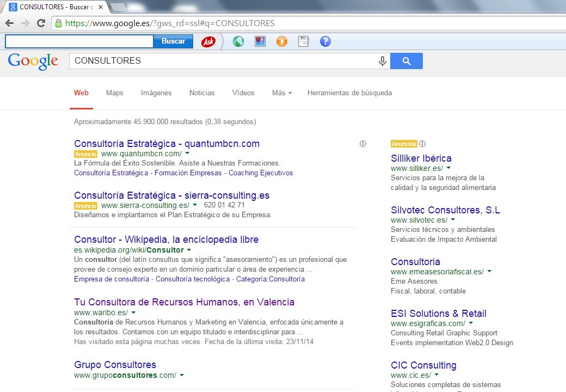The height and width of the screenshot is (392, 566).
Task: Click phone number 620 01 42 71
Action: coord(224,205)
